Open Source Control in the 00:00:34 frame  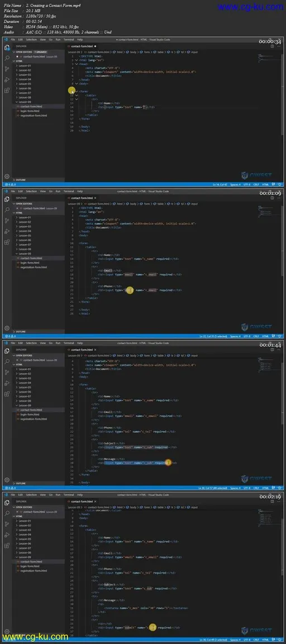(7, 69)
